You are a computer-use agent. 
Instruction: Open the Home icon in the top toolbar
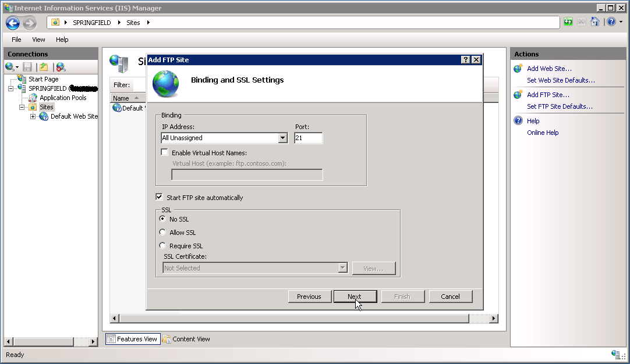pos(595,22)
